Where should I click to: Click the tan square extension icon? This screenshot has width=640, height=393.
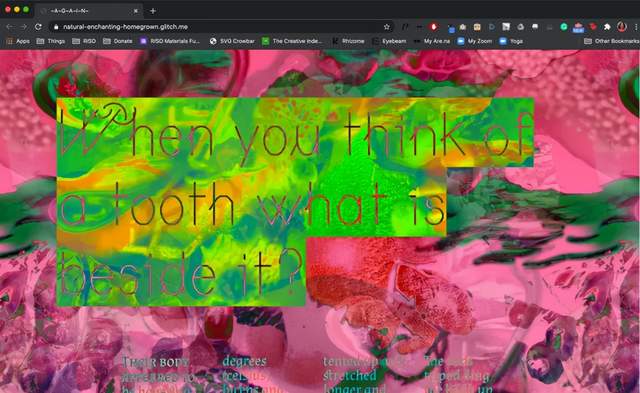(477, 27)
